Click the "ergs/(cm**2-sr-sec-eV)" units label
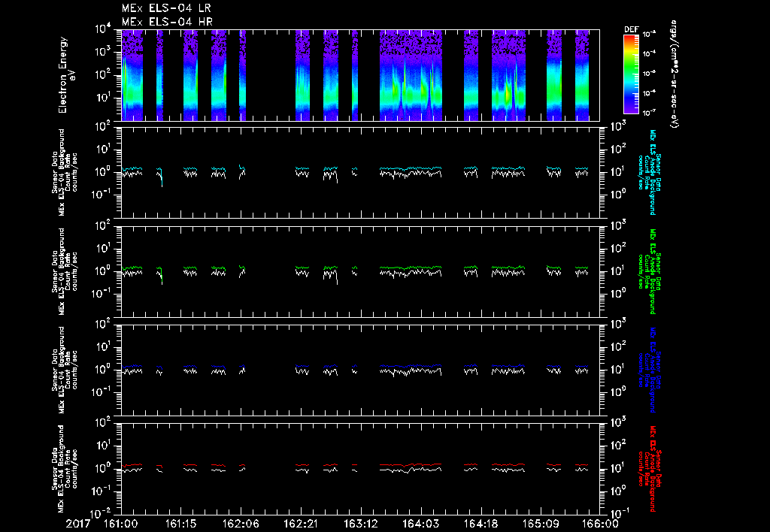770x532 pixels. 674,74
